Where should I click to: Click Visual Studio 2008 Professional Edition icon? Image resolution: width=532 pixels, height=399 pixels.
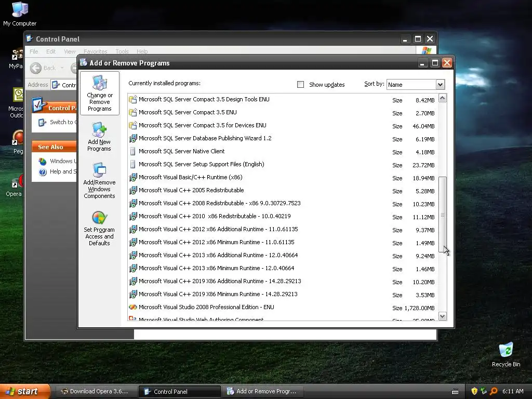pyautogui.click(x=133, y=307)
